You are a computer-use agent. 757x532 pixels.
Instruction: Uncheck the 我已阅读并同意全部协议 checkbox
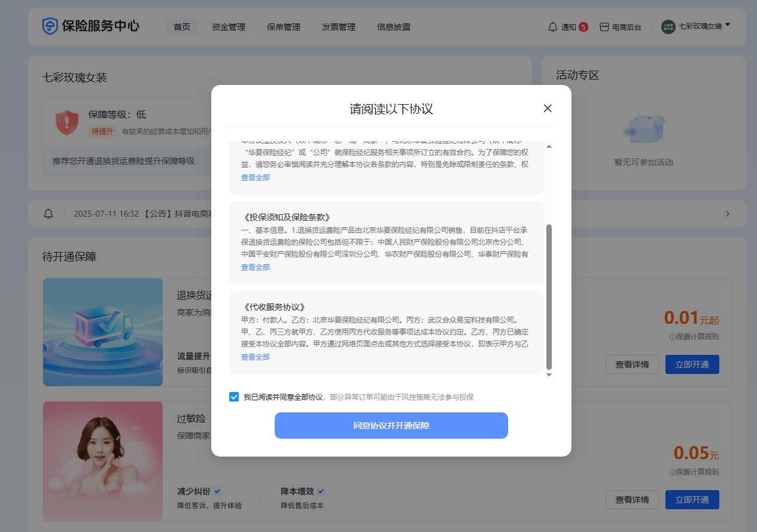pos(233,396)
